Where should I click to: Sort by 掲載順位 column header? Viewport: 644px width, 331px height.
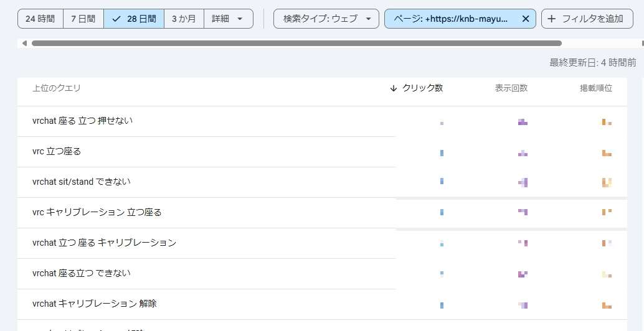(x=595, y=88)
